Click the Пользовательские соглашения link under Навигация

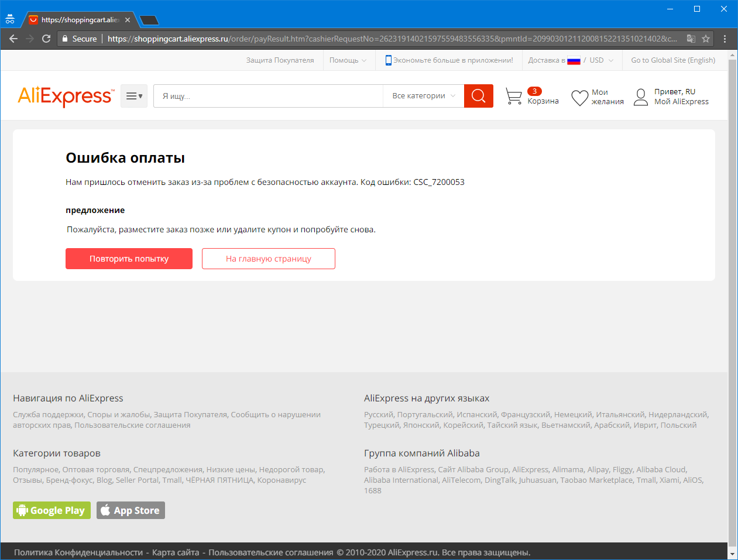click(132, 425)
